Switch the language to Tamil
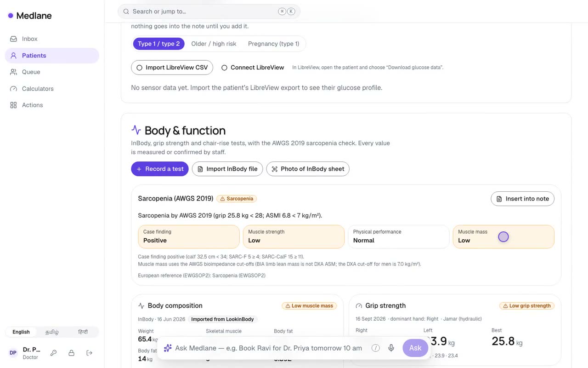 point(52,332)
